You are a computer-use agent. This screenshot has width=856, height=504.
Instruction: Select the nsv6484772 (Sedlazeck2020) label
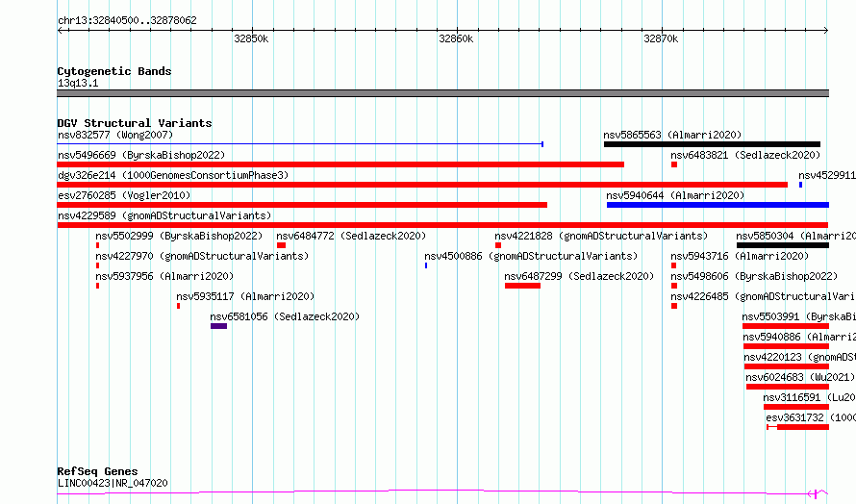click(x=351, y=236)
